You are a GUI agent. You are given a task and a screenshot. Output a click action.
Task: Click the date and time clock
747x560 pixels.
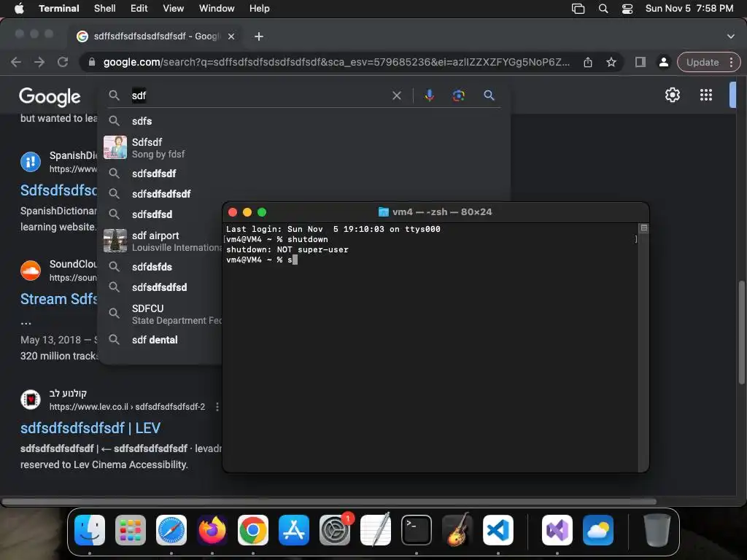point(689,9)
